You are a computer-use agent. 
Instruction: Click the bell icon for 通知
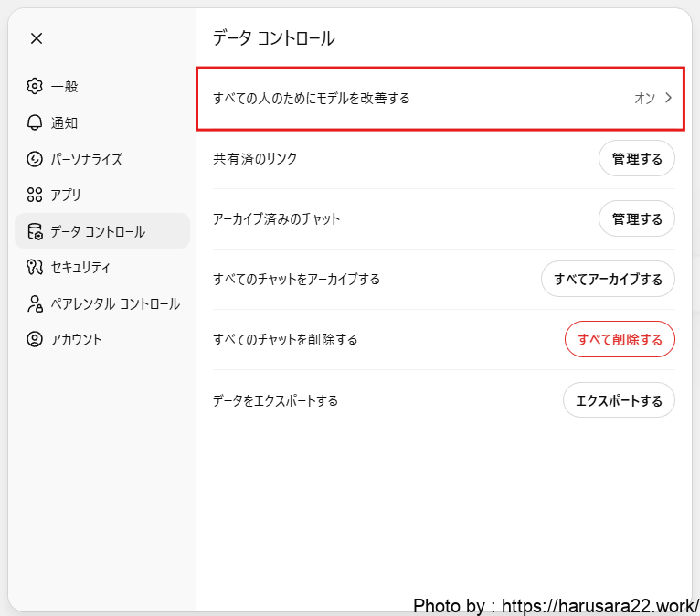pos(35,122)
